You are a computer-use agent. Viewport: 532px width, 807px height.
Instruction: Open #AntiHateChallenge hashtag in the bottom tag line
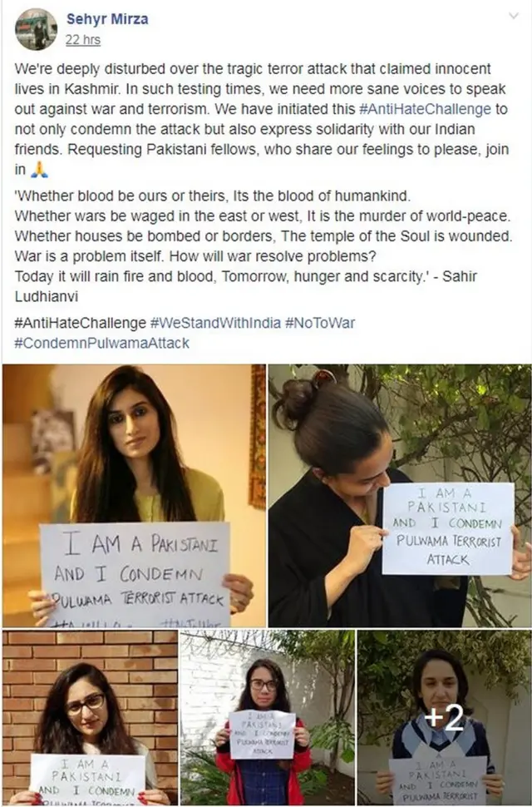click(x=80, y=323)
